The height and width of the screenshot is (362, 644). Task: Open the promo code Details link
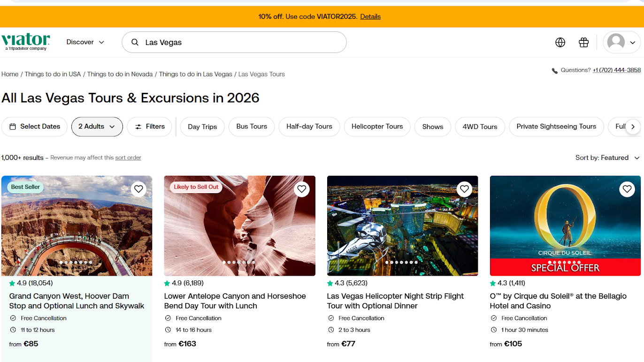370,16
